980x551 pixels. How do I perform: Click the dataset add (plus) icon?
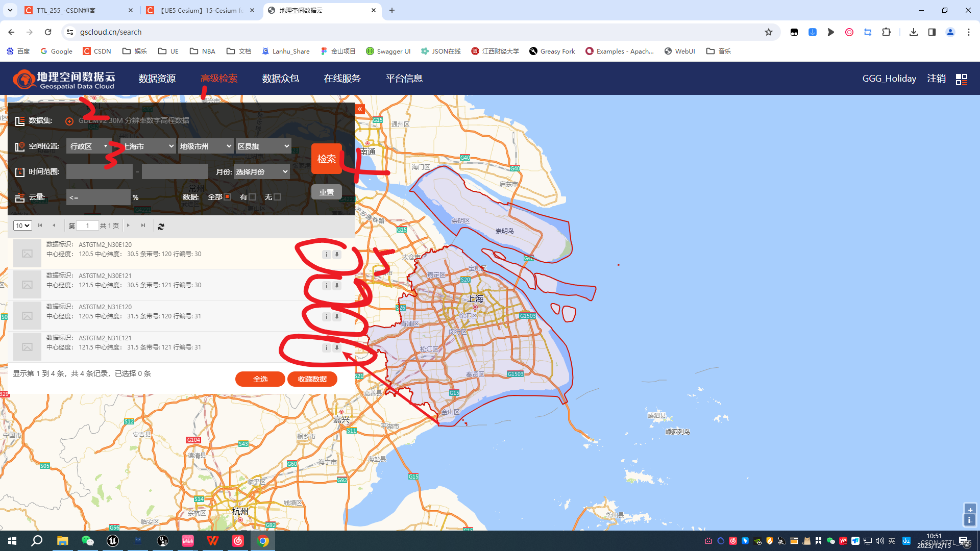[x=69, y=121]
